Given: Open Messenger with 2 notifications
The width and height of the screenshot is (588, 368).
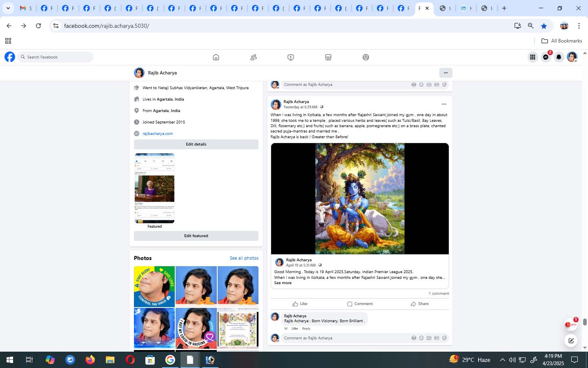Looking at the screenshot, I should pos(546,57).
